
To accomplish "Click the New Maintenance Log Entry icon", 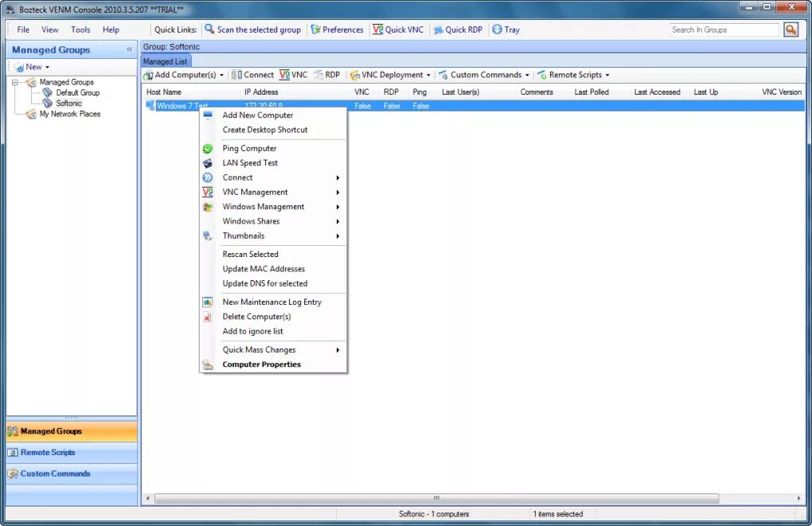I will [208, 302].
